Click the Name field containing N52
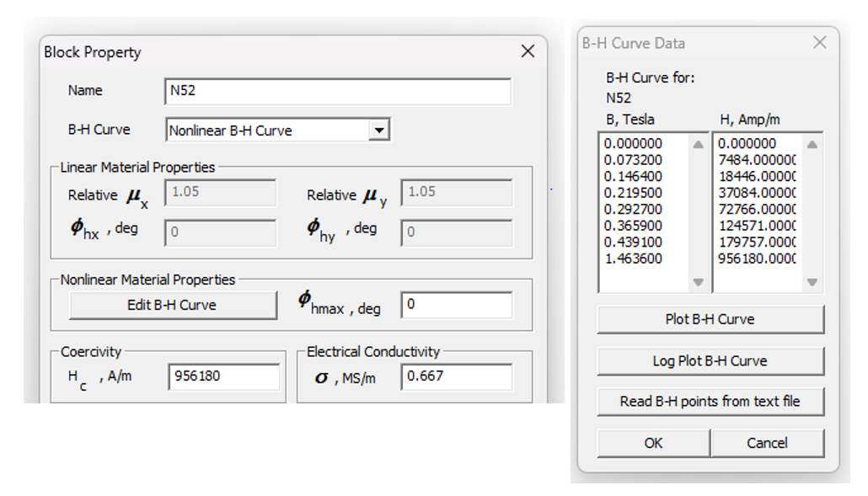The image size is (868, 496). (x=337, y=91)
